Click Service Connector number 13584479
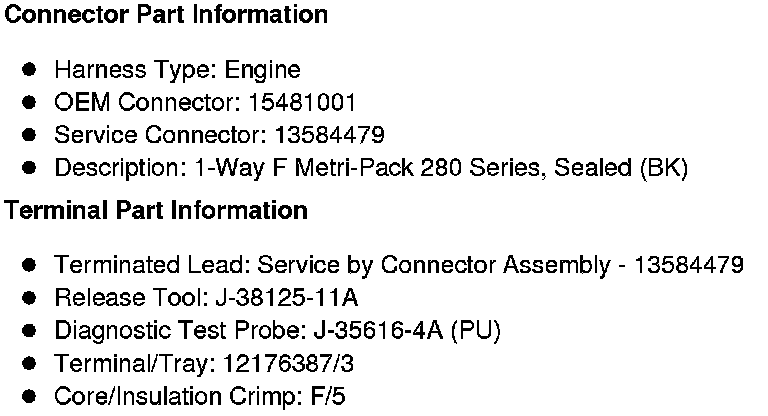This screenshot has width=768, height=416. 330,135
